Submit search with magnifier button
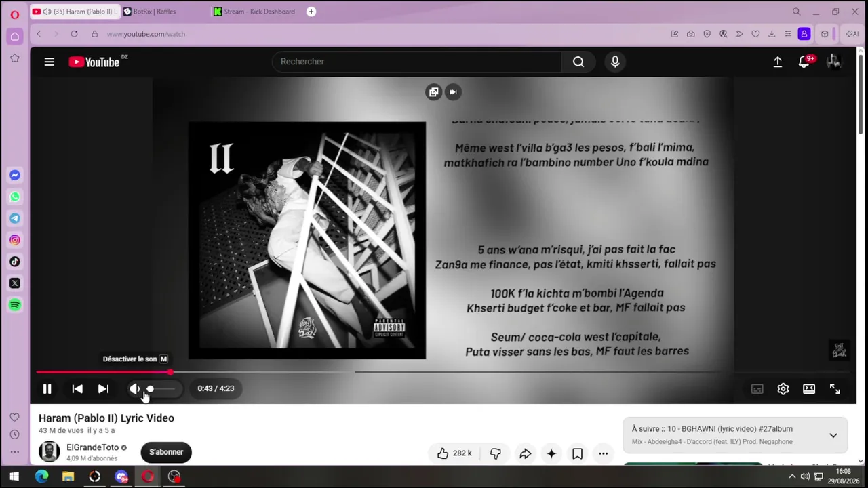 coord(578,62)
